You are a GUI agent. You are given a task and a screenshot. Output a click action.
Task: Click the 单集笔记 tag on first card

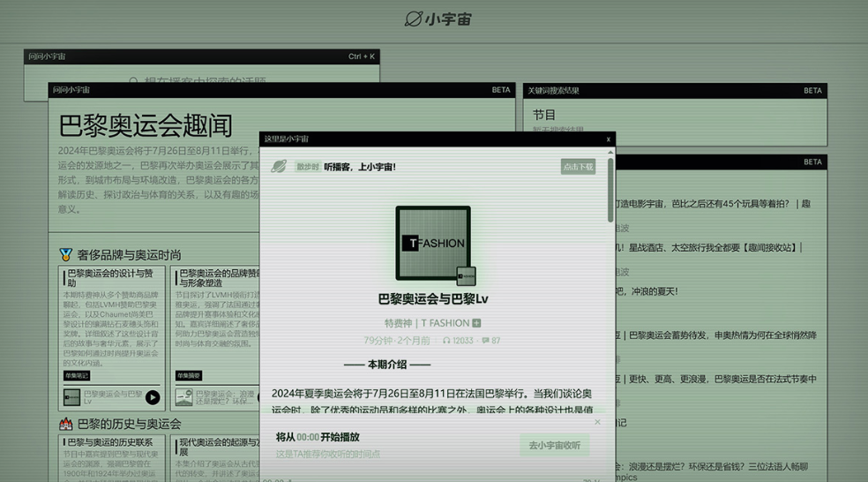pyautogui.click(x=77, y=376)
